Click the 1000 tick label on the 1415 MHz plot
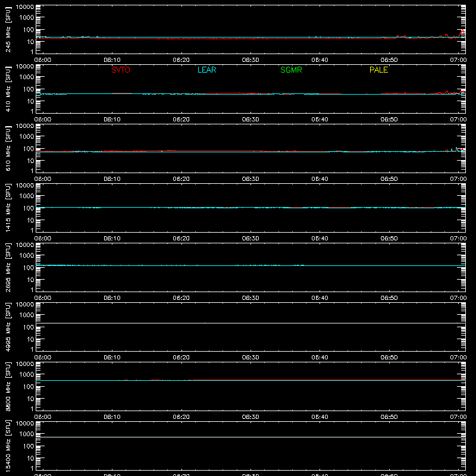Screen dimensions: 476x476 click(x=27, y=196)
